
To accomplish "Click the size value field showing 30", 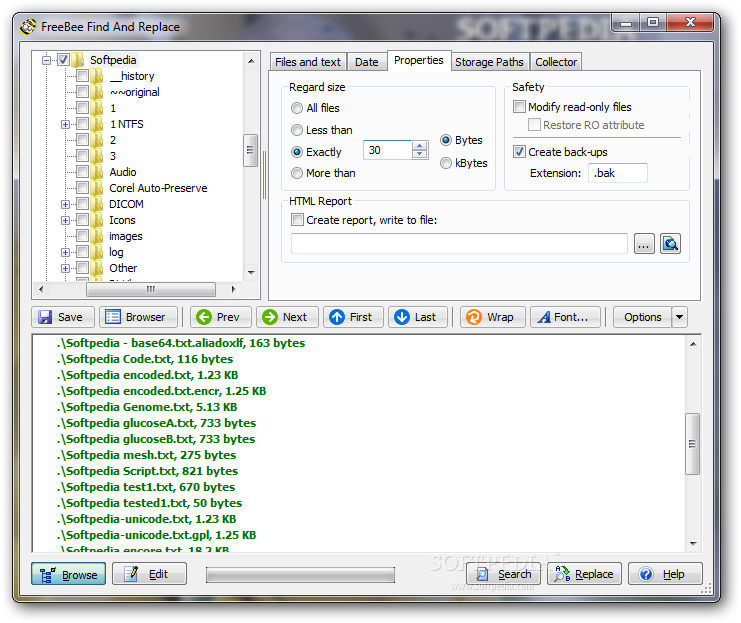I will [x=388, y=150].
